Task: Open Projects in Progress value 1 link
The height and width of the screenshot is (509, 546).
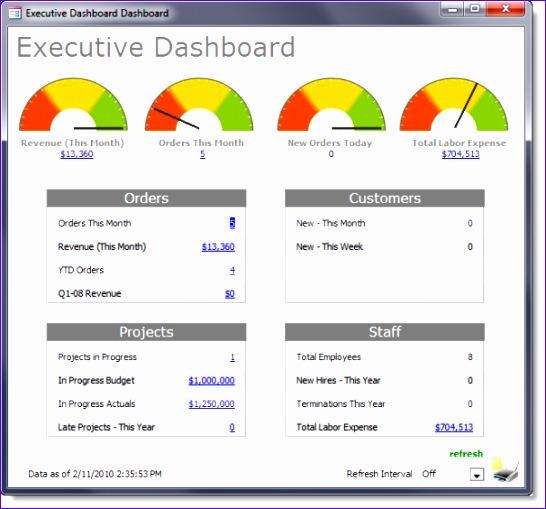Action: (x=232, y=357)
